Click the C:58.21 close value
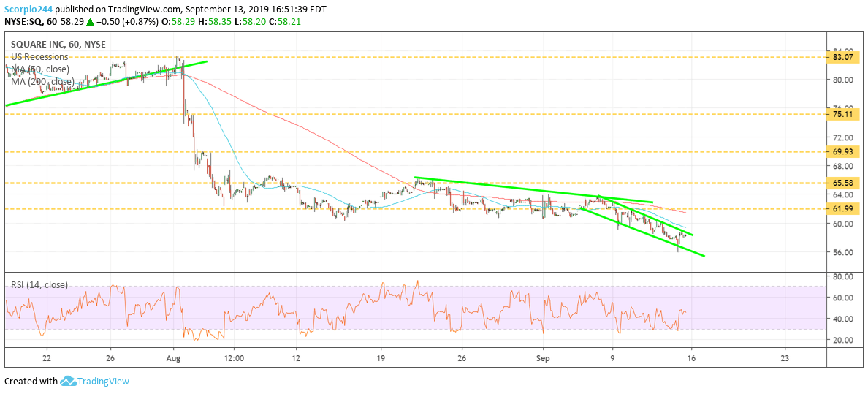 (x=283, y=21)
